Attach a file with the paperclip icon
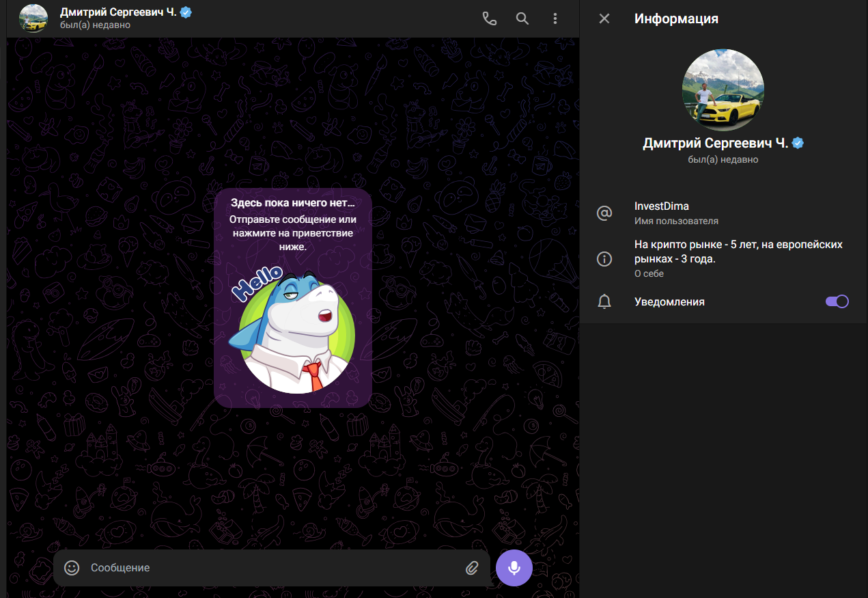The width and height of the screenshot is (868, 598). pyautogui.click(x=472, y=568)
